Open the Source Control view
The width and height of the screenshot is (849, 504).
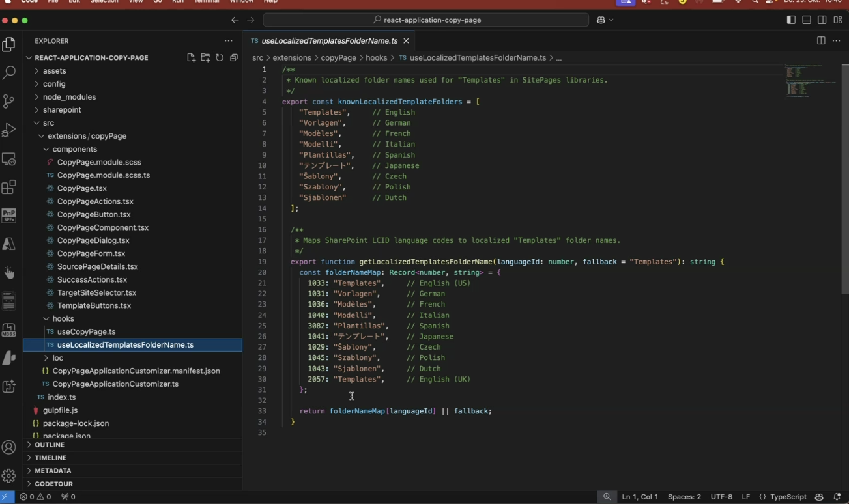9,101
